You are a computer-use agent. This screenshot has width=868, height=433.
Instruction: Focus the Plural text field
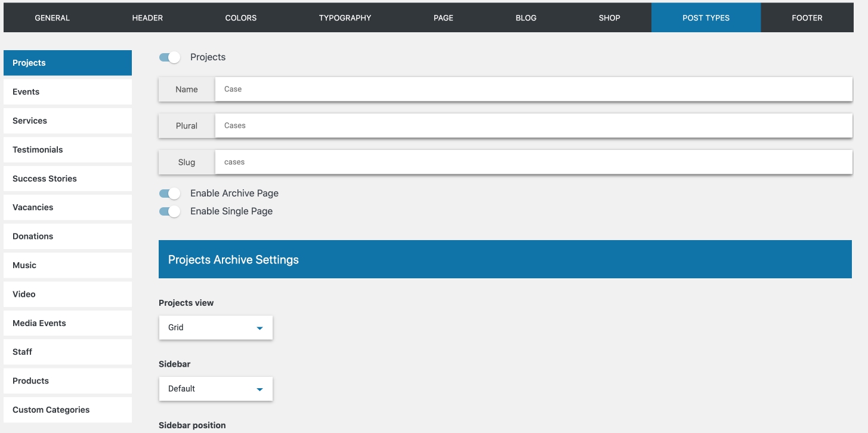pyautogui.click(x=533, y=125)
